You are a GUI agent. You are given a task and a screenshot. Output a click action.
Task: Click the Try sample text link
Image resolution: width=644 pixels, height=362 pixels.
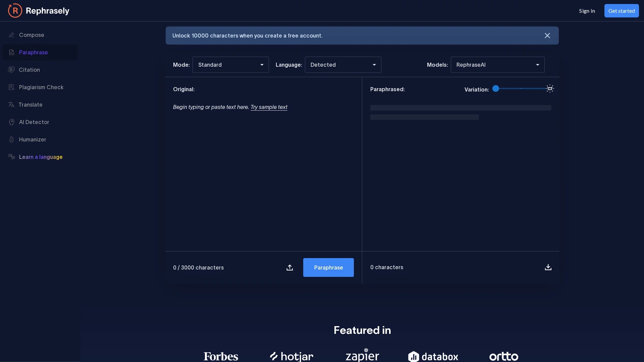pyautogui.click(x=269, y=107)
